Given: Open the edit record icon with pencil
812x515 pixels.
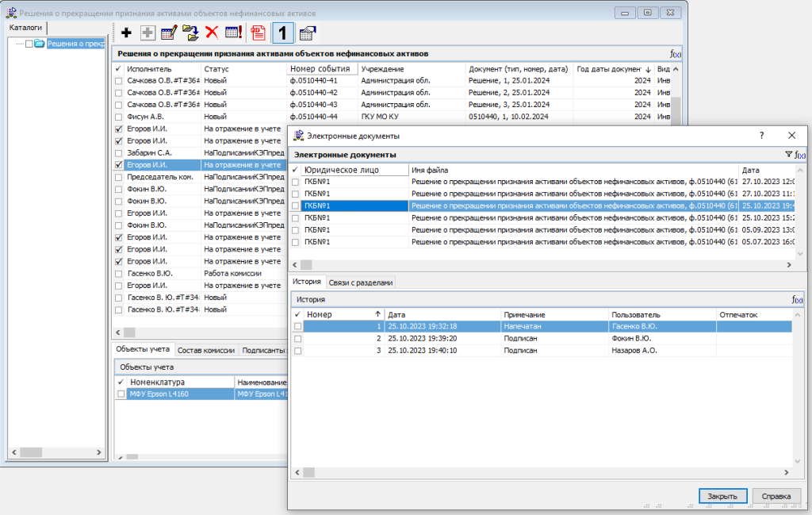Looking at the screenshot, I should pos(169,33).
